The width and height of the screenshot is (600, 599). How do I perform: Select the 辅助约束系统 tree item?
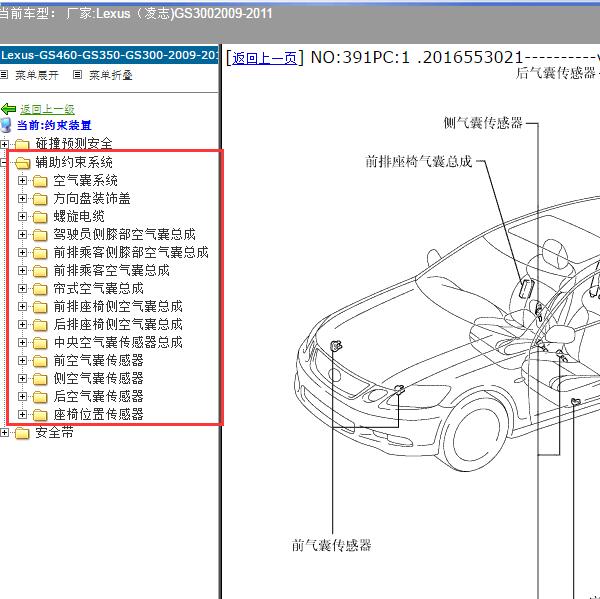point(74,162)
